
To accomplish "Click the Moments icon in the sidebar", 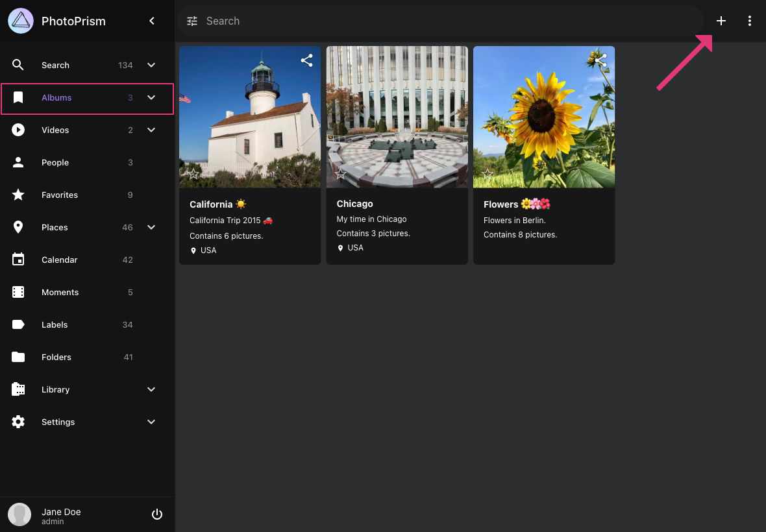I will pyautogui.click(x=18, y=292).
